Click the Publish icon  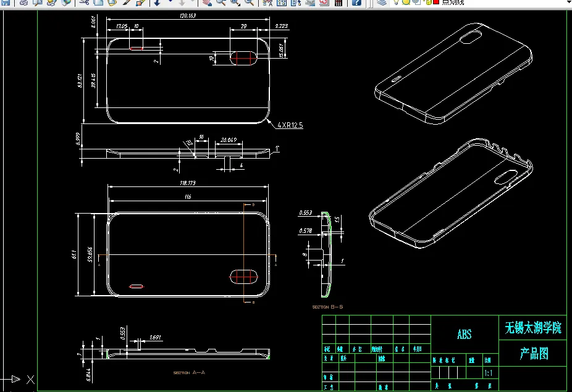[51, 2]
